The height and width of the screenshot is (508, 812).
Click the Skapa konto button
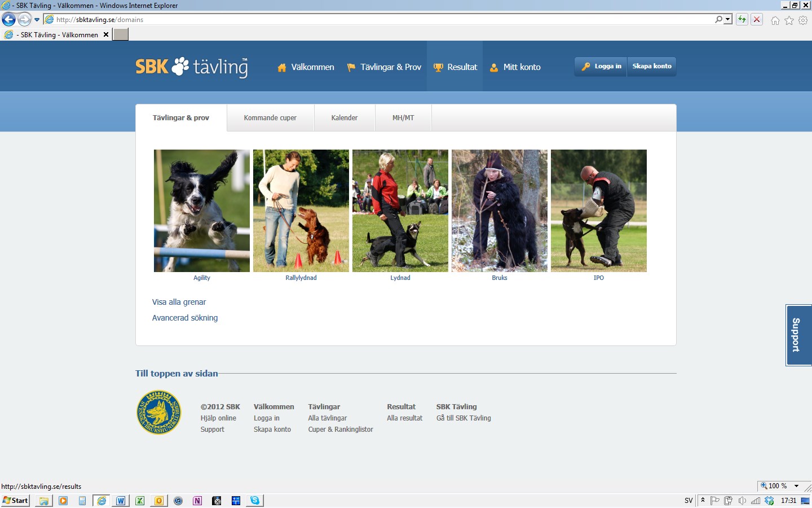(x=652, y=66)
